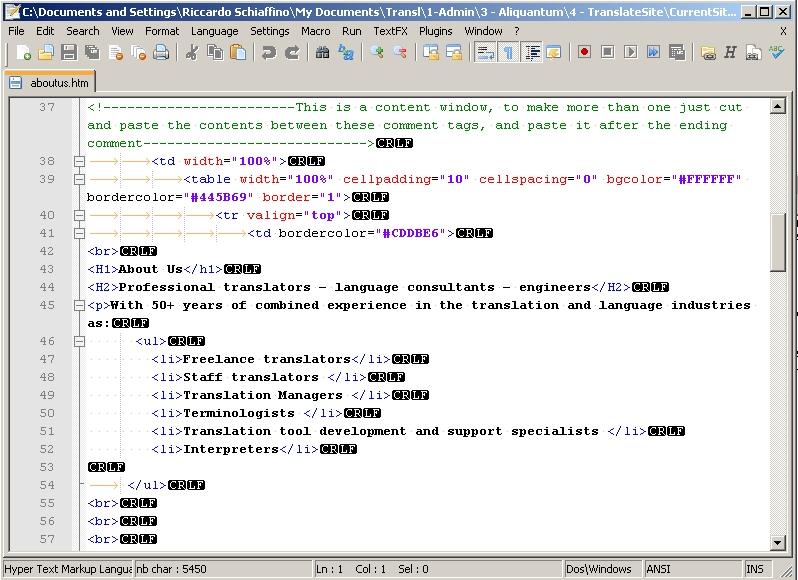Collapse the ul fold at line 46

coord(79,341)
